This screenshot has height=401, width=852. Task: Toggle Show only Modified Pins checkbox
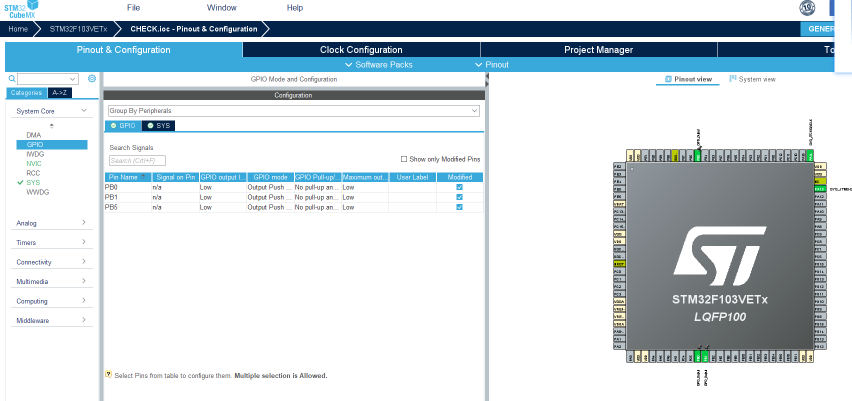404,159
